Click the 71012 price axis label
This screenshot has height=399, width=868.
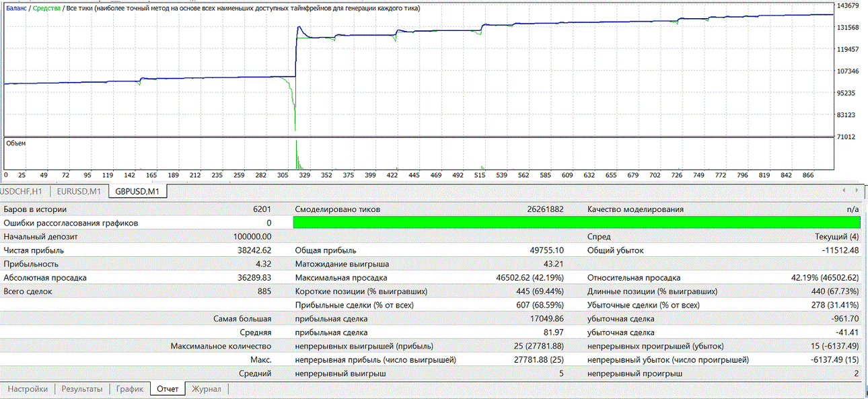pos(846,137)
